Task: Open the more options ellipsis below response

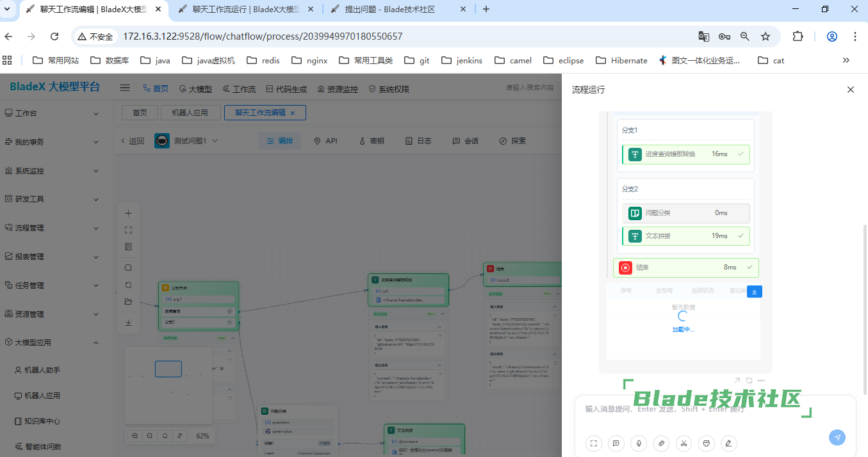Action: click(x=761, y=381)
